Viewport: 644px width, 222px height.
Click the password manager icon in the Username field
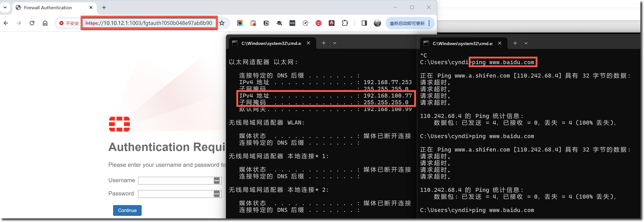(217, 181)
